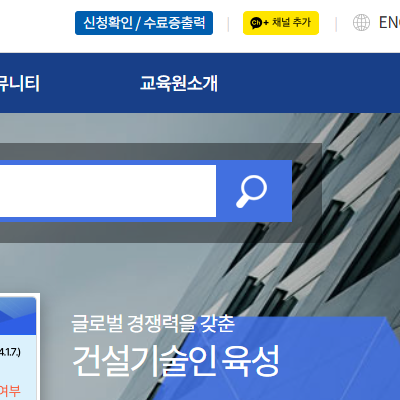Click the 건설기술인 육성 banner heading
Viewport: 400px width, 400px height.
click(x=176, y=361)
